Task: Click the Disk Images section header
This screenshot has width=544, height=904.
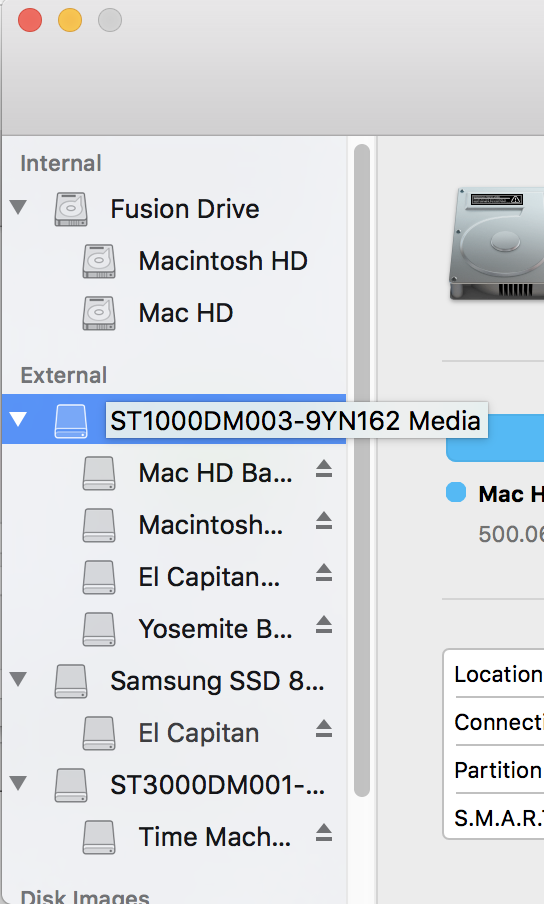Action: [85, 895]
